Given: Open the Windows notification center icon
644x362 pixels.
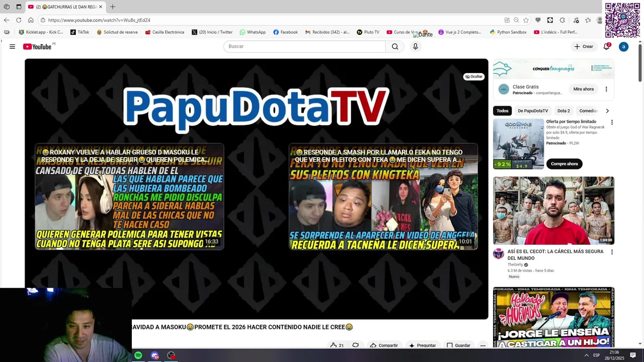Looking at the screenshot, I should click(x=633, y=355).
